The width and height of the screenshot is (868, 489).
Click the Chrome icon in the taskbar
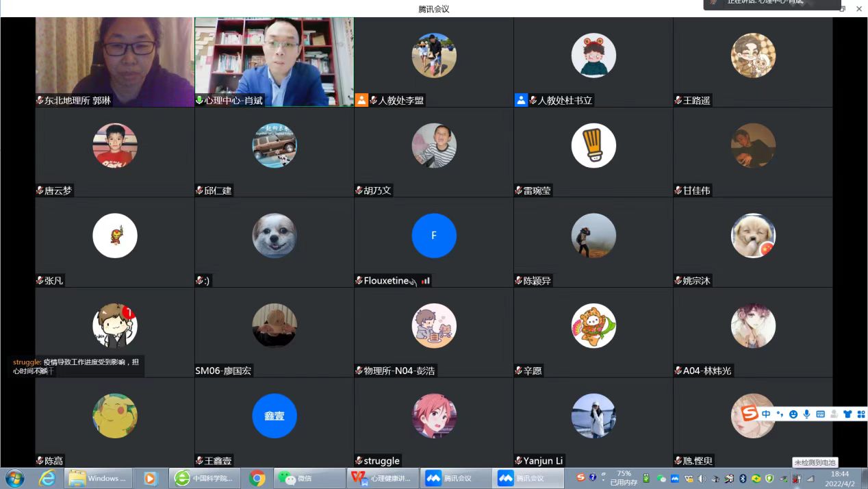click(257, 478)
